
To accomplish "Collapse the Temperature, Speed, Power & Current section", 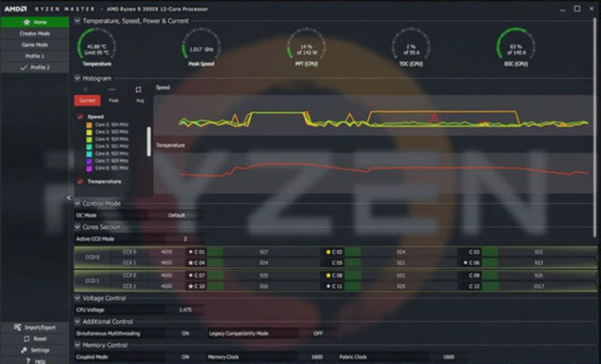I will [77, 21].
